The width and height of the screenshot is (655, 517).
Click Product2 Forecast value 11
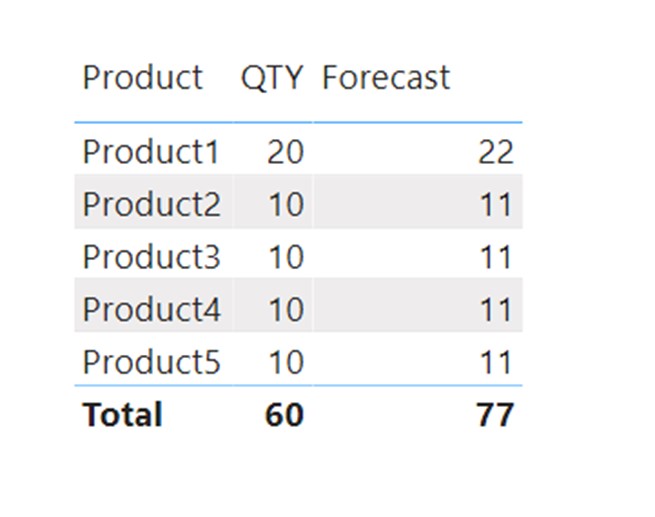point(496,205)
